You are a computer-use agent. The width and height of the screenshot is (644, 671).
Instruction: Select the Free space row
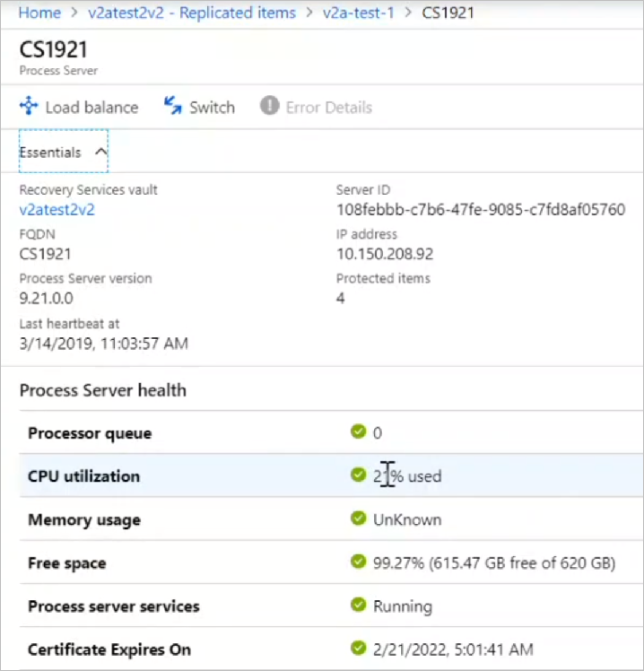point(331,562)
